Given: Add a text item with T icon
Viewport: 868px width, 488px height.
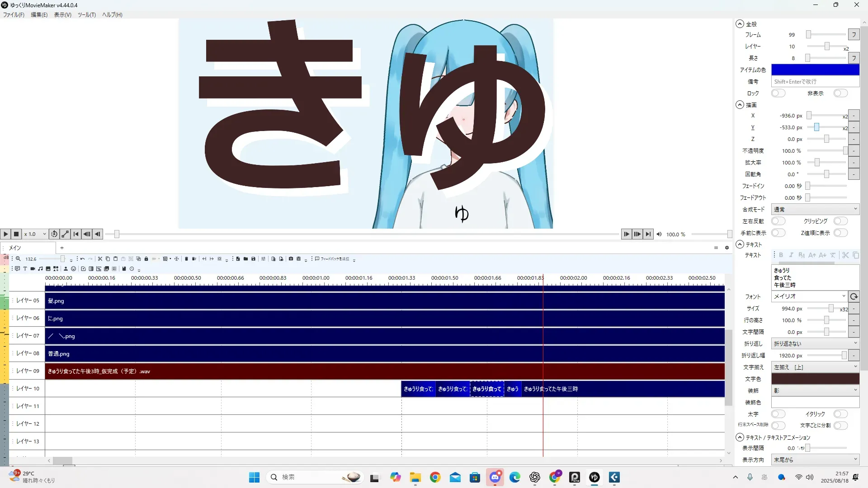Looking at the screenshot, I should tap(25, 268).
